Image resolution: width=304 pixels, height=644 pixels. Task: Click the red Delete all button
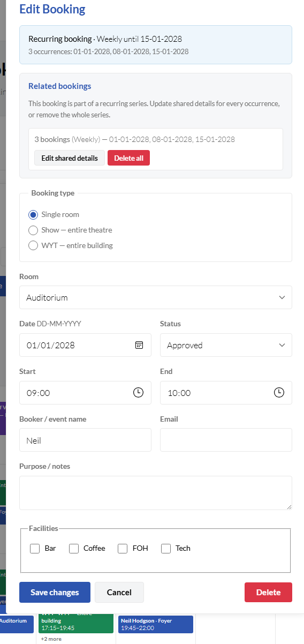[x=128, y=158]
